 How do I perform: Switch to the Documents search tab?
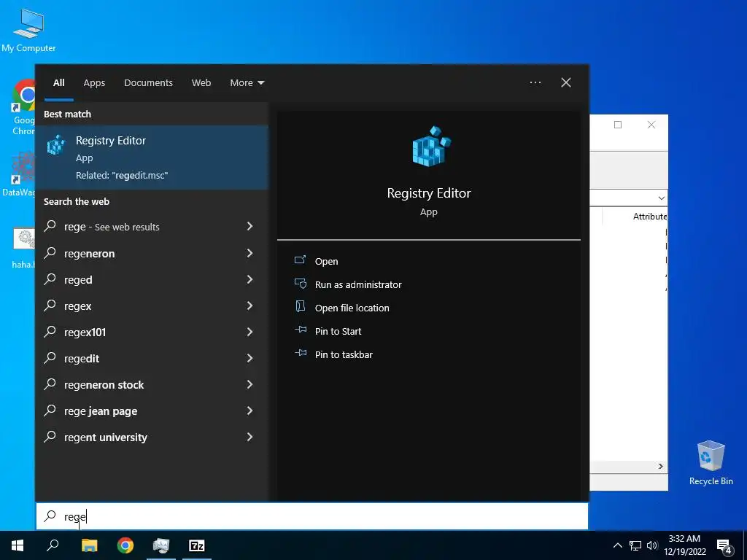pyautogui.click(x=148, y=82)
